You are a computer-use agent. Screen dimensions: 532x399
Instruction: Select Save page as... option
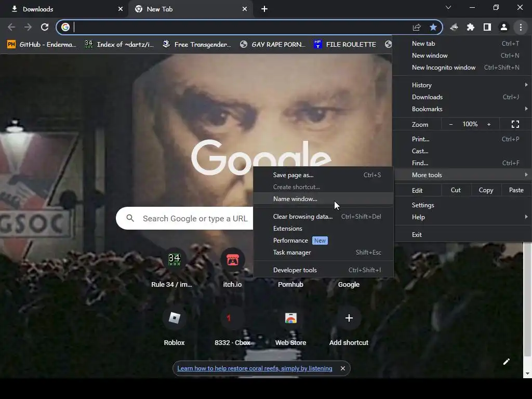pos(323,175)
